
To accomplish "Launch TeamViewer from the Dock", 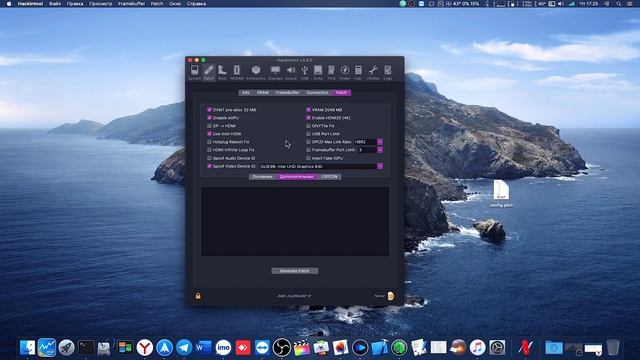I will pyautogui.click(x=262, y=348).
